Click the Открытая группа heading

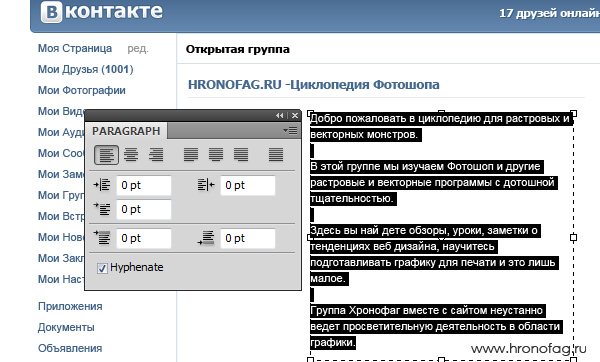point(238,49)
